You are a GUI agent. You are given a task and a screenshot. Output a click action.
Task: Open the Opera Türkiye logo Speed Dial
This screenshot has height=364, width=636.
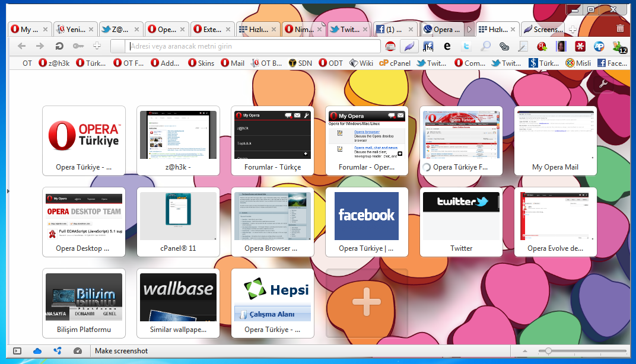pyautogui.click(x=84, y=141)
